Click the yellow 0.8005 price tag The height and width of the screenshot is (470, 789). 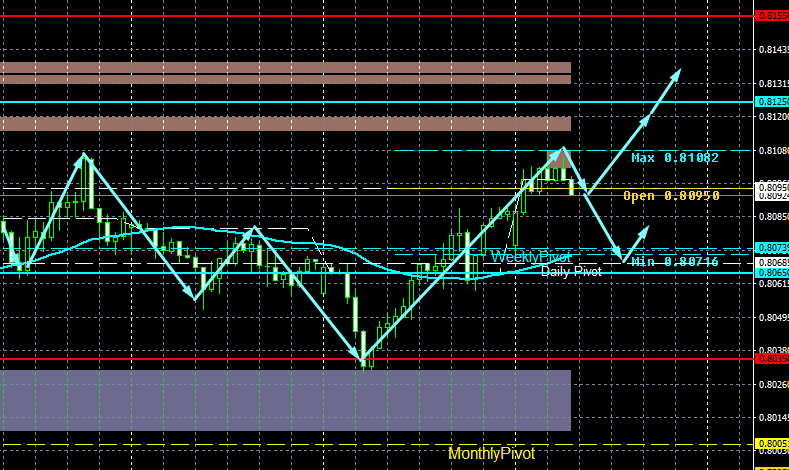point(772,443)
